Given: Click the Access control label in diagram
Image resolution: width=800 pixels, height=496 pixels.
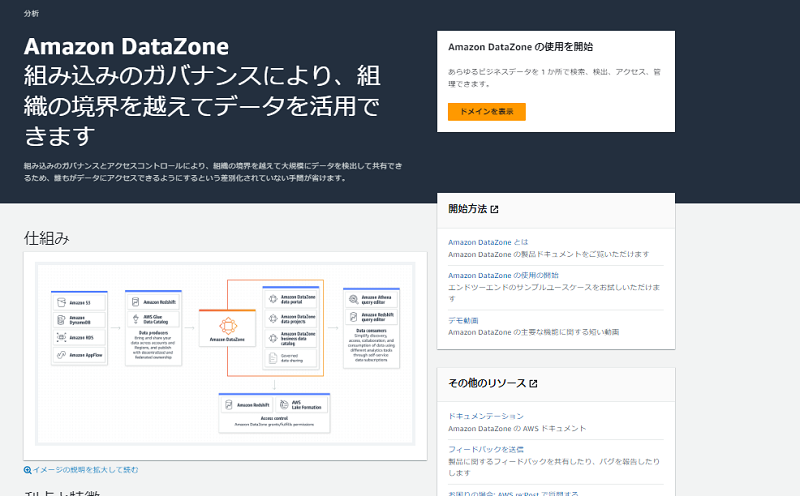Looking at the screenshot, I should point(274,418).
